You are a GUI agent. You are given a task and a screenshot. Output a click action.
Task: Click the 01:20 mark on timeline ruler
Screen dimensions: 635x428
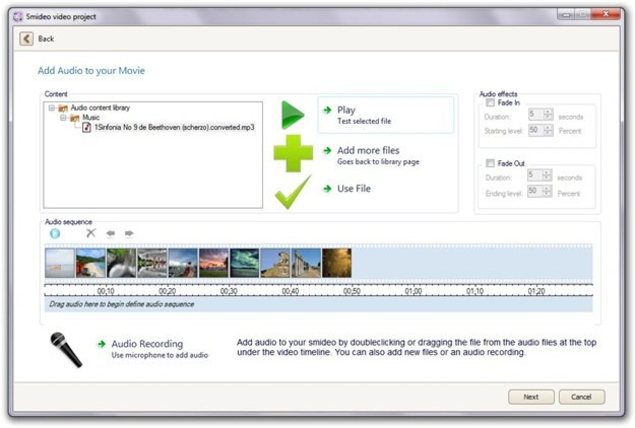coord(537,291)
